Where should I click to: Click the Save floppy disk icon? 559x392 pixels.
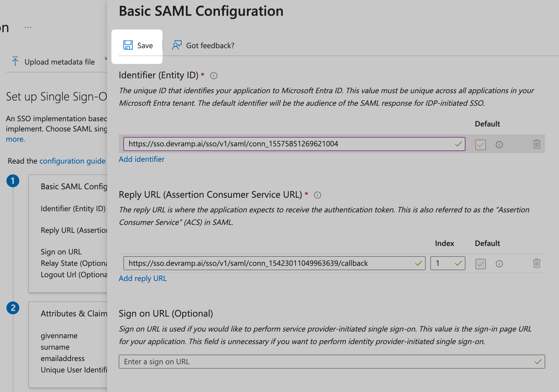pyautogui.click(x=128, y=45)
